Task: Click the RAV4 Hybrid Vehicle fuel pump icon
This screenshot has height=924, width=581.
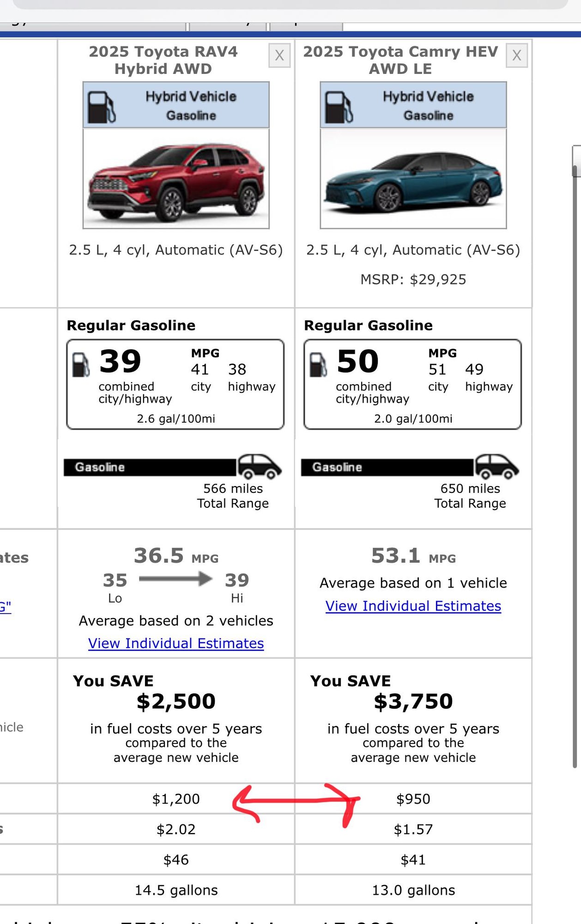Action: 101,107
